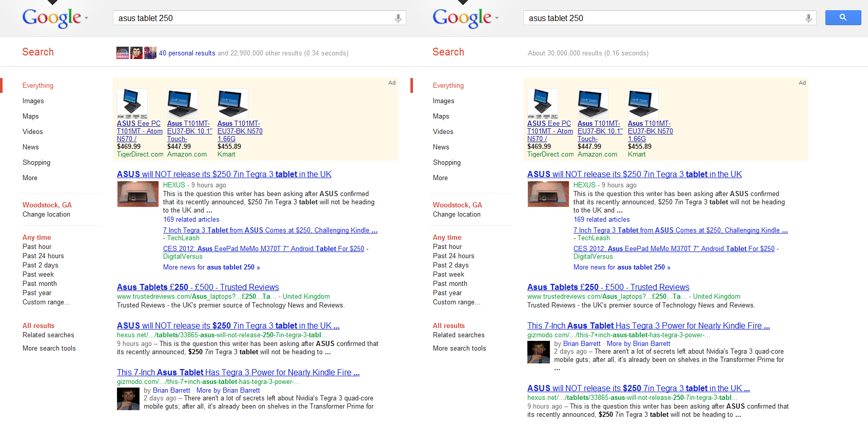
Task: Click TigerDirect ASUS Eee PC thumbnail, left ad
Action: click(x=132, y=103)
